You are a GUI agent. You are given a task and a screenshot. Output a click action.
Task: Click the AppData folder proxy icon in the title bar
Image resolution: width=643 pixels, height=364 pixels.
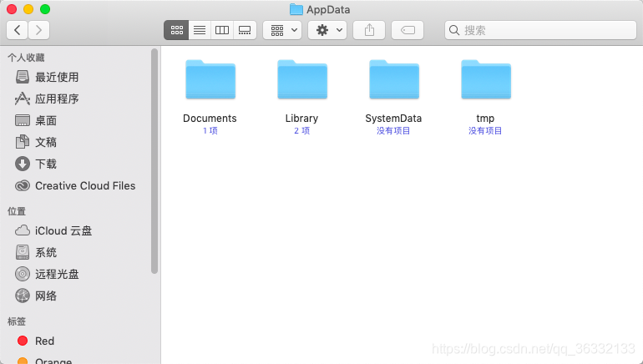296,9
